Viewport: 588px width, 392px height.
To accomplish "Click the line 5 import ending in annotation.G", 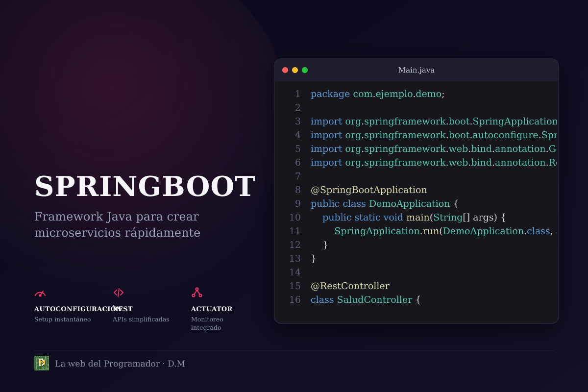I will coord(434,149).
